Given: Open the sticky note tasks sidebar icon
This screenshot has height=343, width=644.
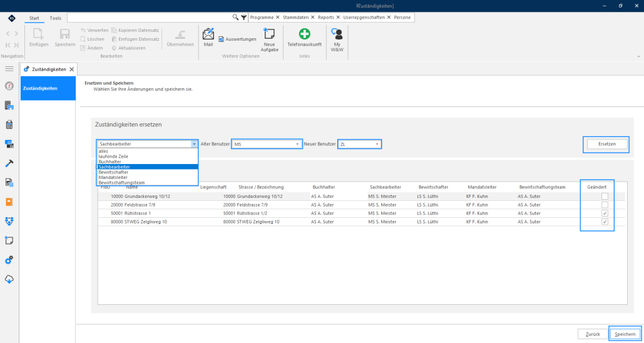Looking at the screenshot, I should (9, 240).
